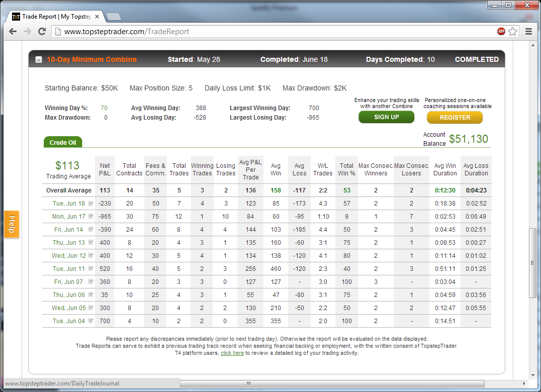541x392 pixels.
Task: Open the journal icon for Fri, Jun 14
Action: click(91, 229)
